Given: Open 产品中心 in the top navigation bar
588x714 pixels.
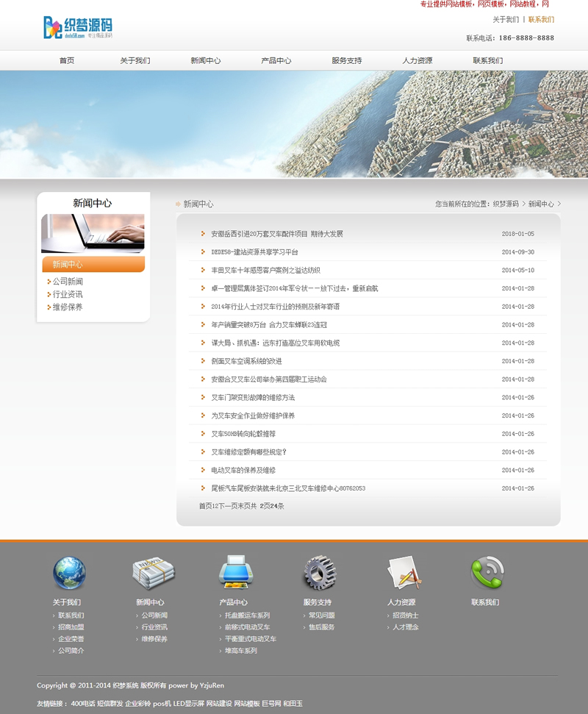Looking at the screenshot, I should pyautogui.click(x=276, y=61).
